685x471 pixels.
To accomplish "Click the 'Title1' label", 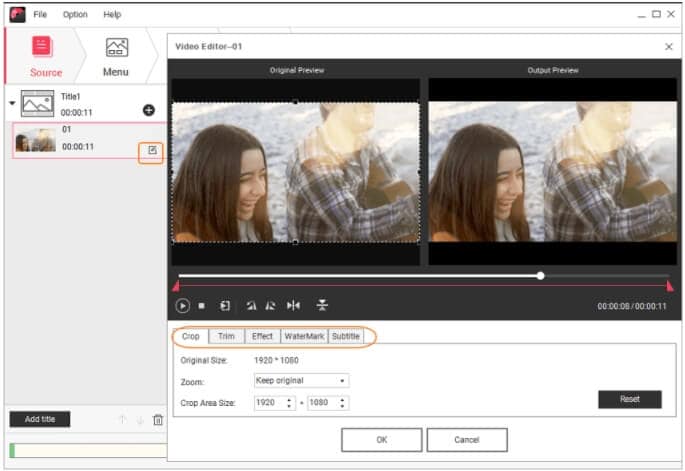I will pos(70,97).
